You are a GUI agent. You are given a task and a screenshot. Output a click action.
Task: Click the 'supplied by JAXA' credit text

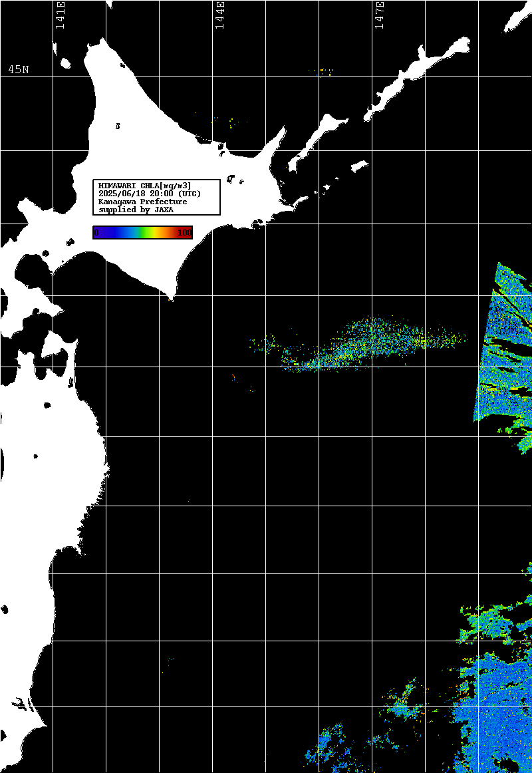click(136, 210)
